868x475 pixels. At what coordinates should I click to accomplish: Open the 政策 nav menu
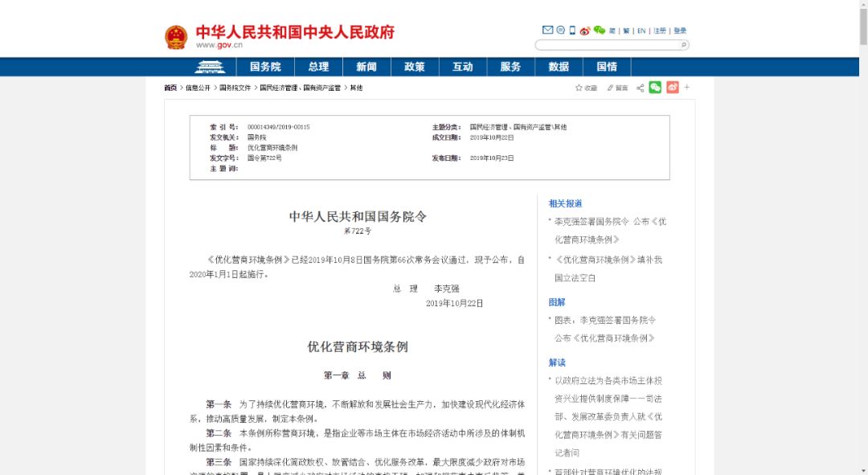415,67
